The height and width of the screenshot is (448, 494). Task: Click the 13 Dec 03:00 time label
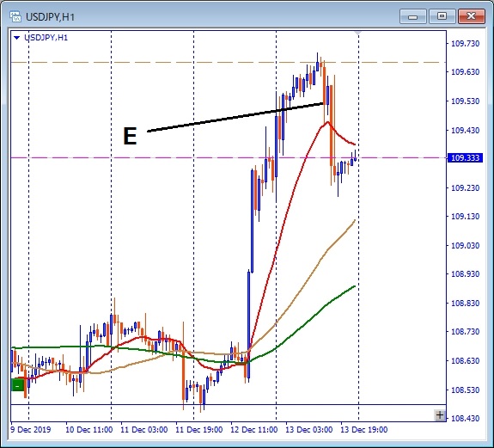coord(308,430)
